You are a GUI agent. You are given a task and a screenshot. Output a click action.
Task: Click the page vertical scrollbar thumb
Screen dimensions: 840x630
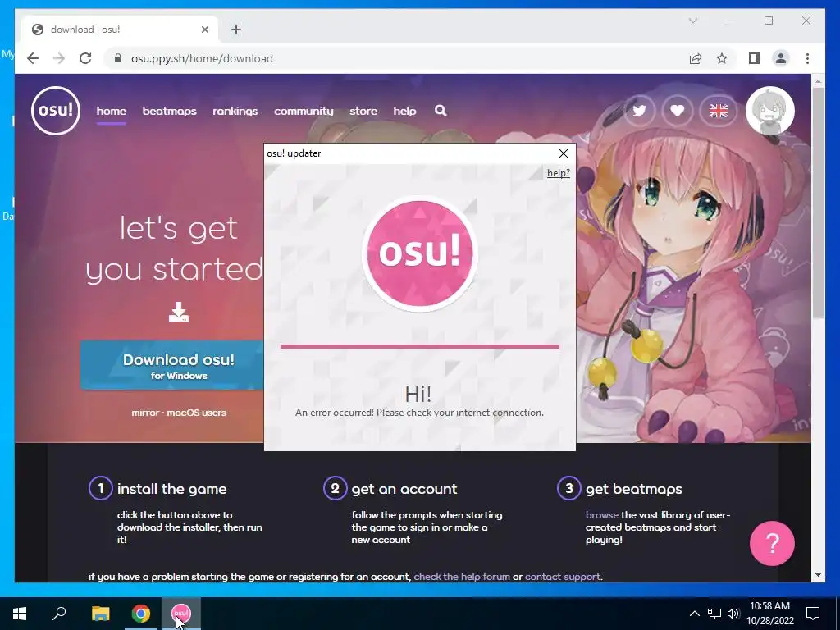pos(818,203)
